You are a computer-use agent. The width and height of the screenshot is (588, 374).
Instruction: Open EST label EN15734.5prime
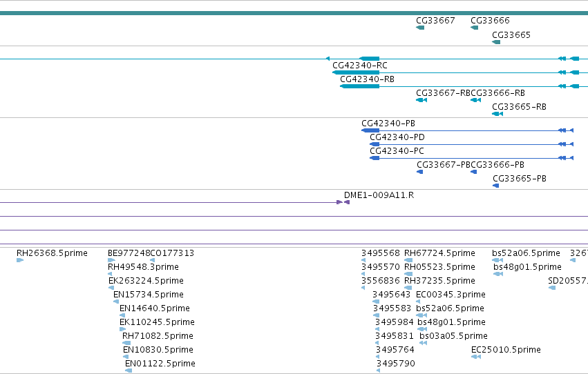coord(148,295)
